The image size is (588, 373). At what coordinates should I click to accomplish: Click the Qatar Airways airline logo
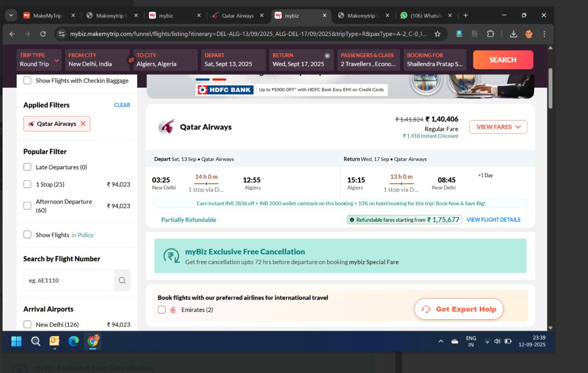coord(166,127)
